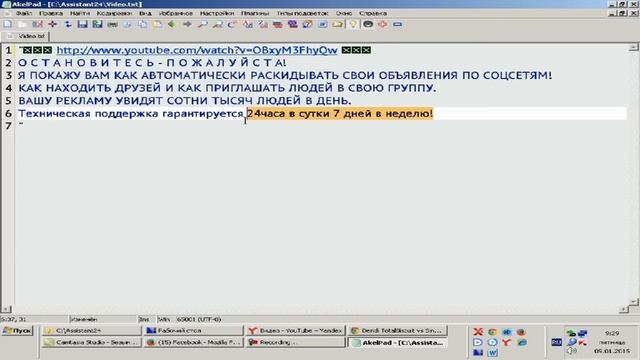640x360 pixels.
Task: Click the vertical scrollbar up arrow
Action: [x=633, y=48]
